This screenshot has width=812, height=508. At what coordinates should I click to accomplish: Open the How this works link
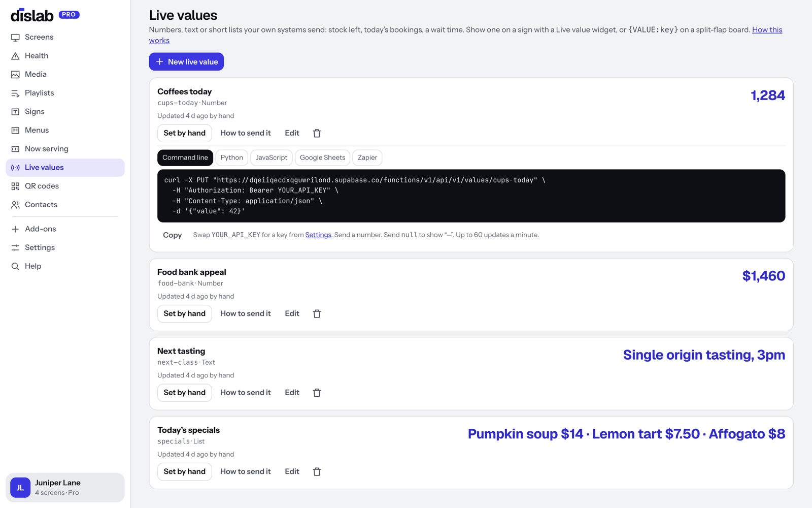click(767, 30)
